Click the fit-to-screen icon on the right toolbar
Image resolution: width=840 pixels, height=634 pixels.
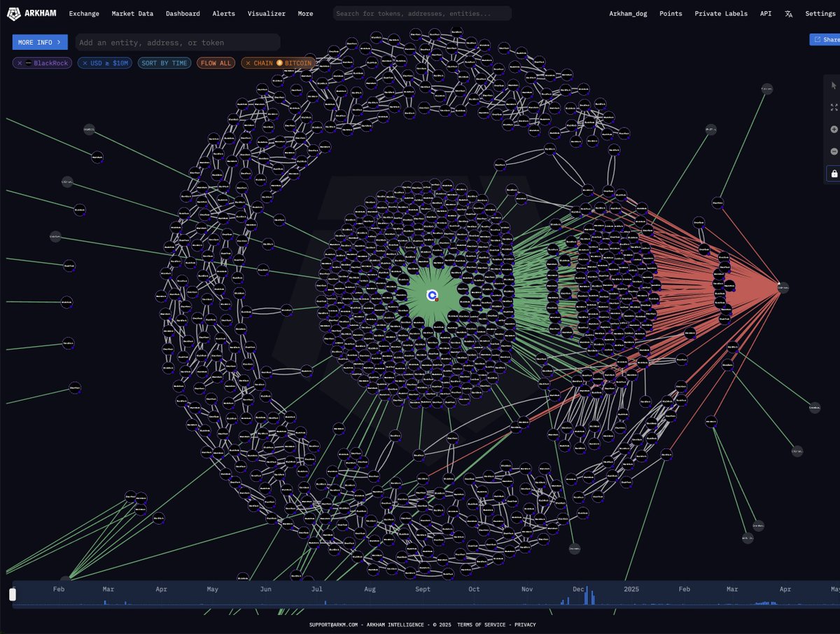pyautogui.click(x=834, y=107)
